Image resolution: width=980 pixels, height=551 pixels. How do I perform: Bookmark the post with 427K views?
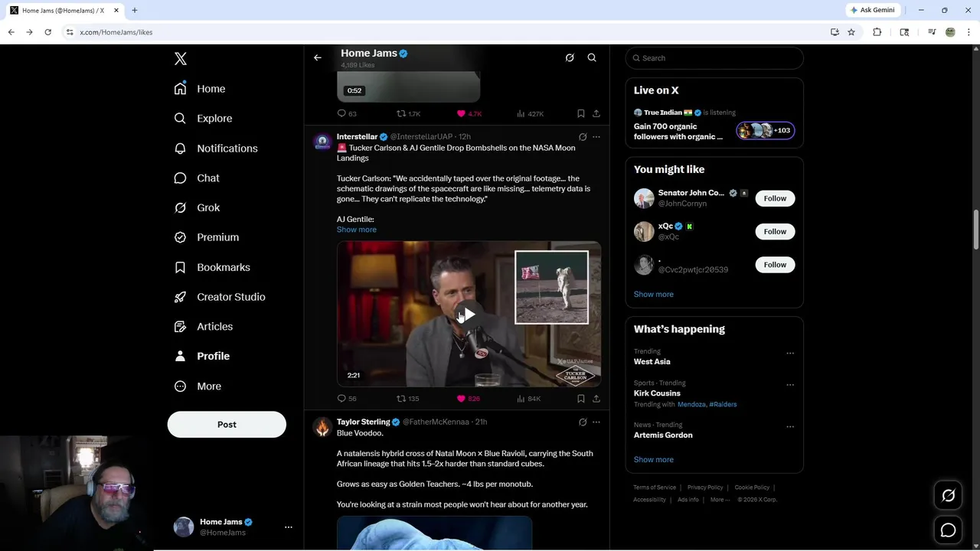click(x=581, y=113)
